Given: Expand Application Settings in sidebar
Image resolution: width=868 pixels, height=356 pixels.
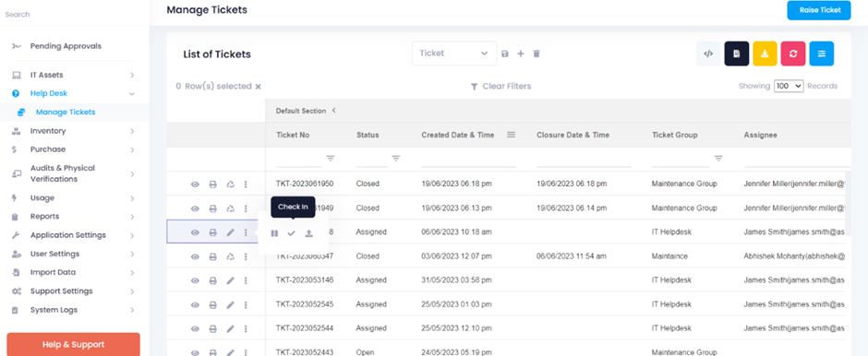Looking at the screenshot, I should click(x=74, y=235).
